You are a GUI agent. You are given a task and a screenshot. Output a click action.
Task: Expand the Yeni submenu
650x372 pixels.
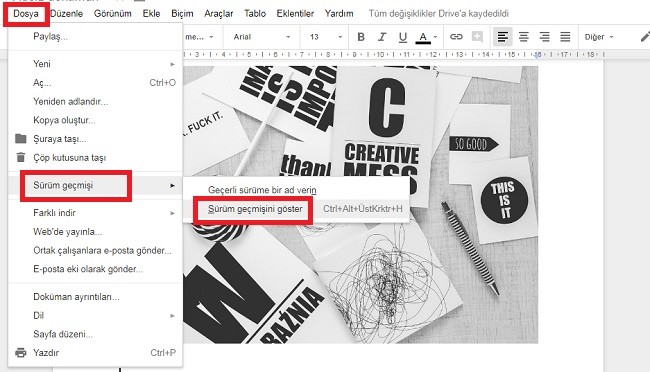(95, 64)
